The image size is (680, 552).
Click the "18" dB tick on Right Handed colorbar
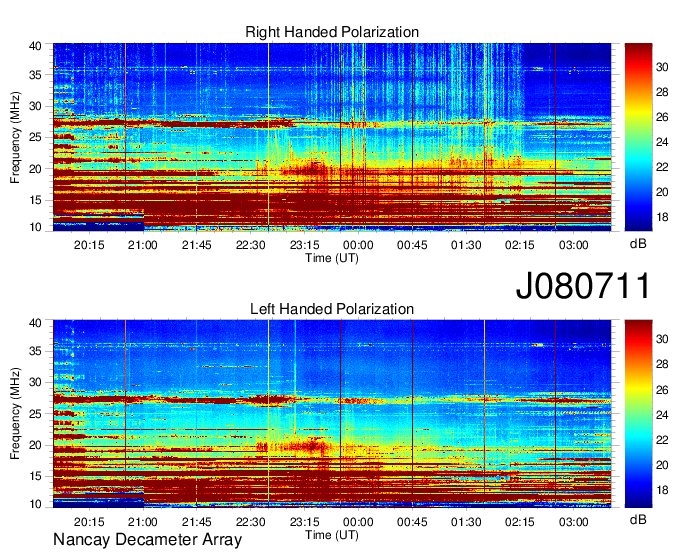[662, 217]
